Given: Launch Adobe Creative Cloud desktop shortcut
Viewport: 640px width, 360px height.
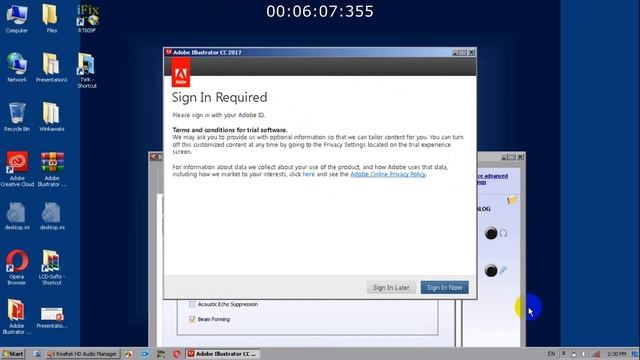Looking at the screenshot, I should [x=17, y=169].
